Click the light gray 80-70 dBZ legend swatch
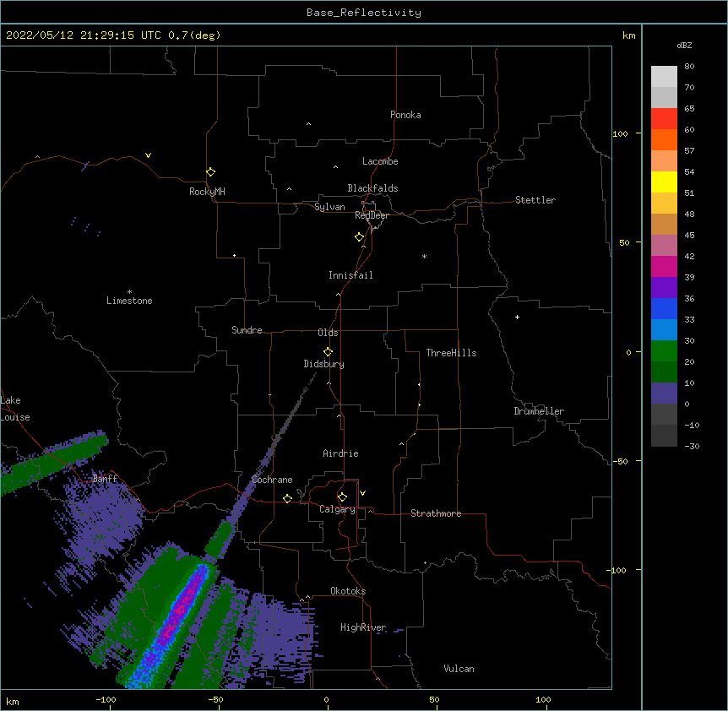 coord(664,77)
